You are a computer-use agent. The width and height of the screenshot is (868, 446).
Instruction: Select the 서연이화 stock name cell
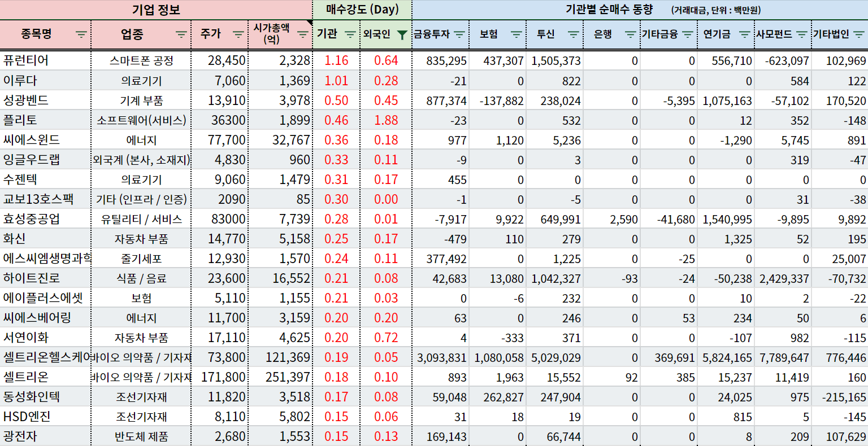pyautogui.click(x=45, y=337)
